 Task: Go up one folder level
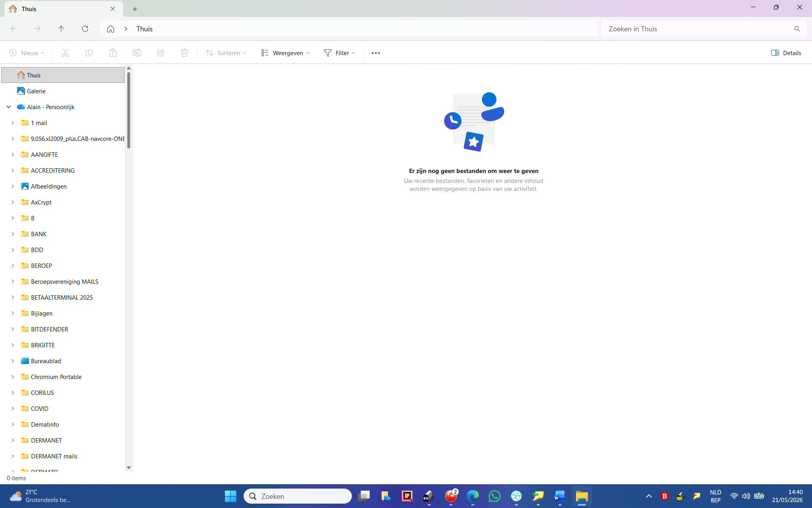coord(61,29)
